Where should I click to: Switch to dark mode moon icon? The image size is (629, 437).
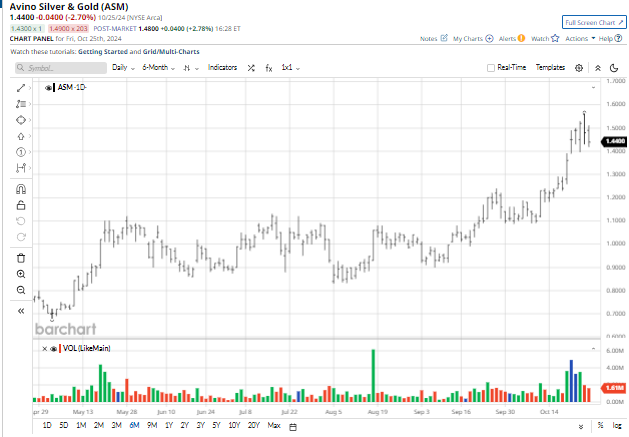pos(614,68)
